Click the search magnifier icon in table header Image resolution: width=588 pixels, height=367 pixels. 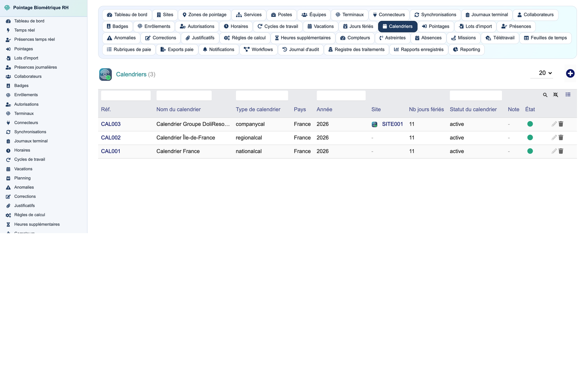[545, 95]
